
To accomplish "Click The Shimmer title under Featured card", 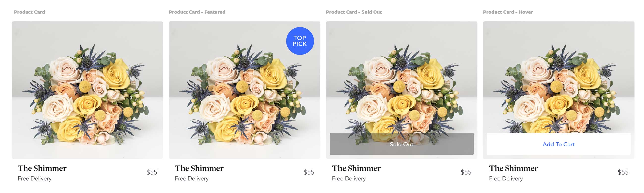I will (x=199, y=168).
